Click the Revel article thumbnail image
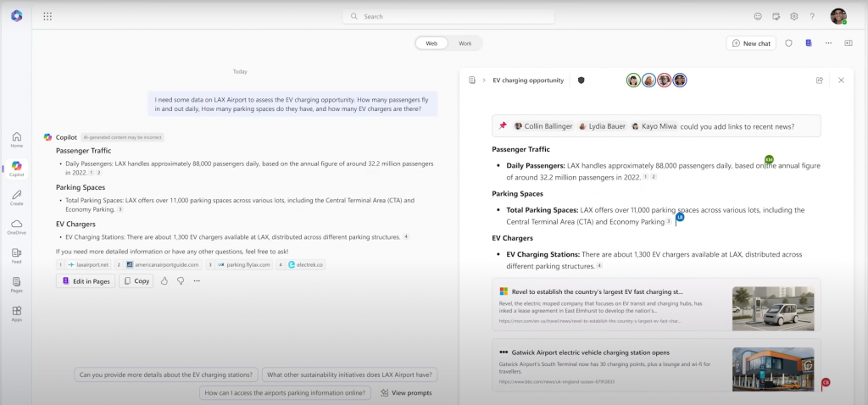 coord(773,308)
